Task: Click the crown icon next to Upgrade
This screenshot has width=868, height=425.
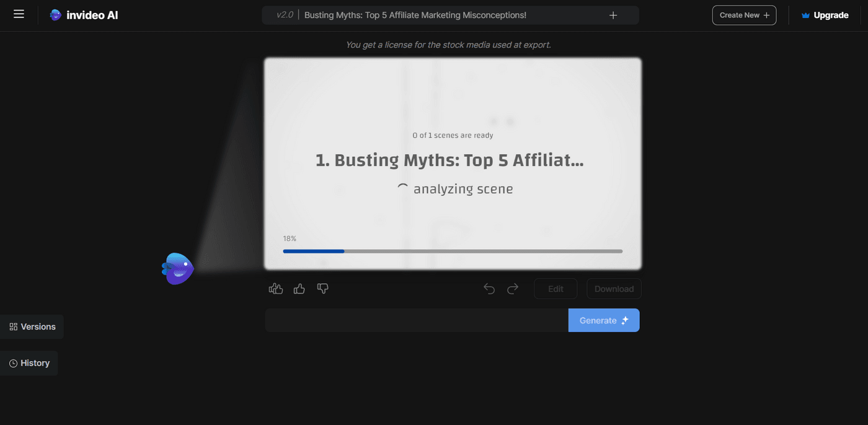Action: [805, 15]
